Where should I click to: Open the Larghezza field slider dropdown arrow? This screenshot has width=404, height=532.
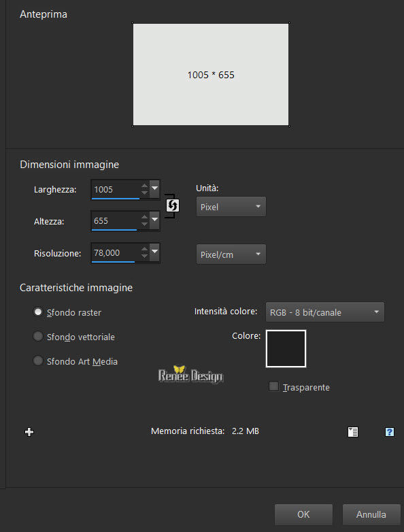point(154,189)
